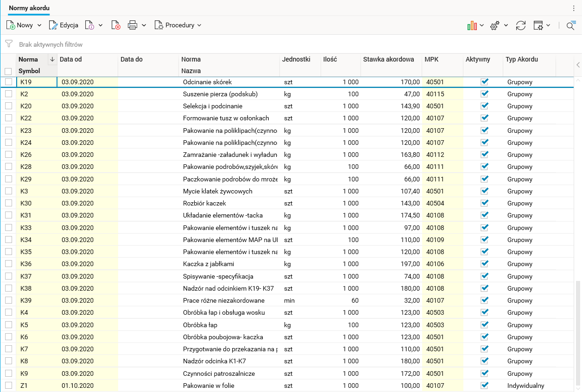Expand the dropdown arrow next to Nowy
The width and height of the screenshot is (582, 392).
click(x=39, y=25)
